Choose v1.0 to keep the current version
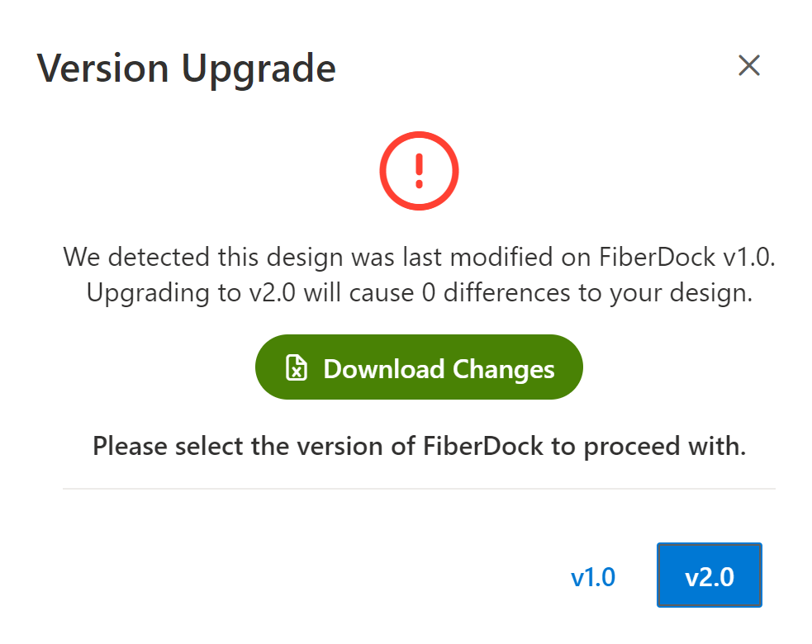Viewport: 812px width, 644px height. tap(594, 575)
